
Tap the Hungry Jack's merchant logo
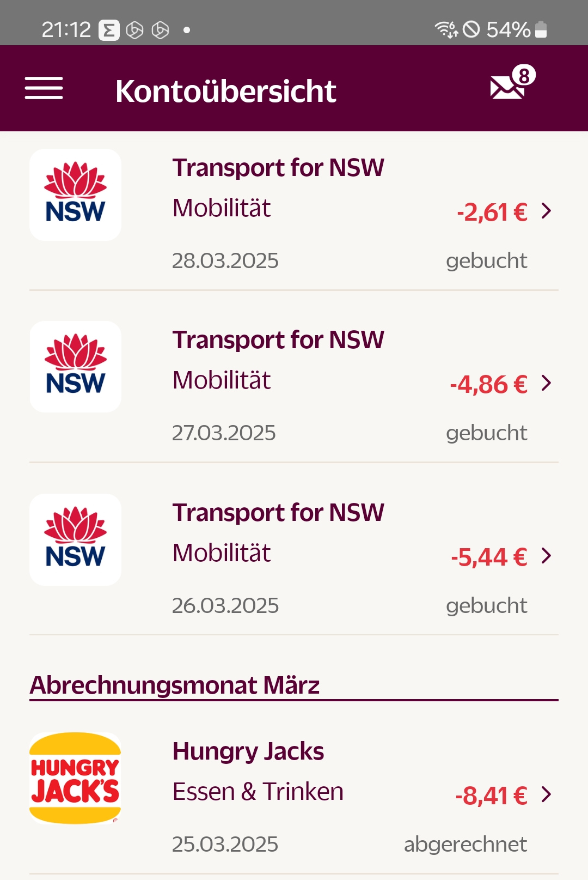click(75, 778)
